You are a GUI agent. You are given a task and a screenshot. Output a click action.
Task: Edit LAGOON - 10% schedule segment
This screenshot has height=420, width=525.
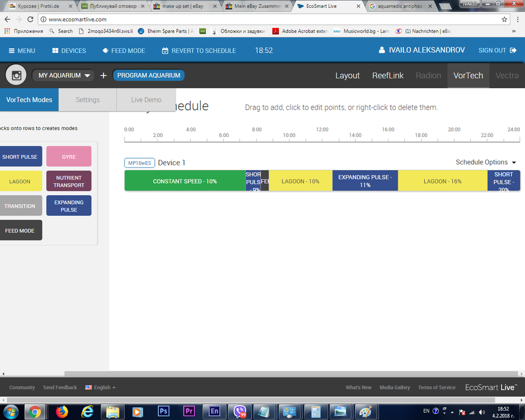coord(300,181)
